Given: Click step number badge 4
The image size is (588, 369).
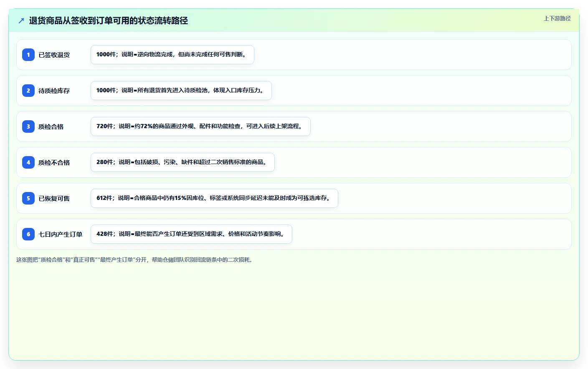Looking at the screenshot, I should (28, 162).
